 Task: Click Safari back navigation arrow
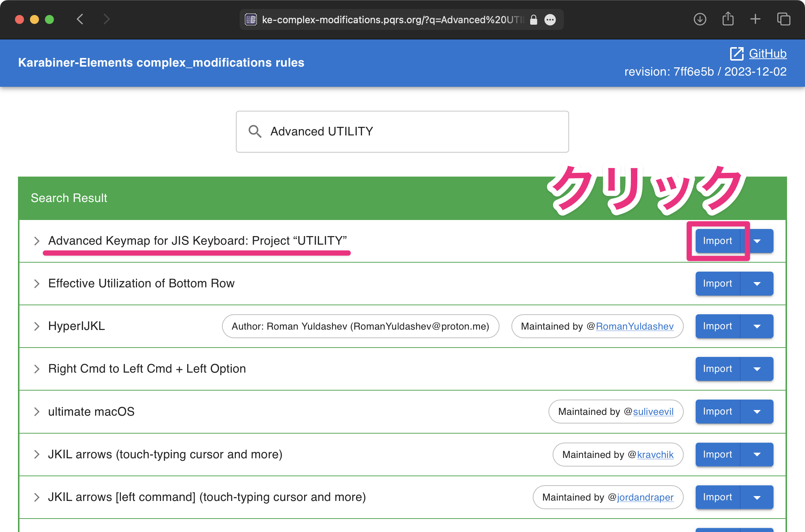(80, 19)
